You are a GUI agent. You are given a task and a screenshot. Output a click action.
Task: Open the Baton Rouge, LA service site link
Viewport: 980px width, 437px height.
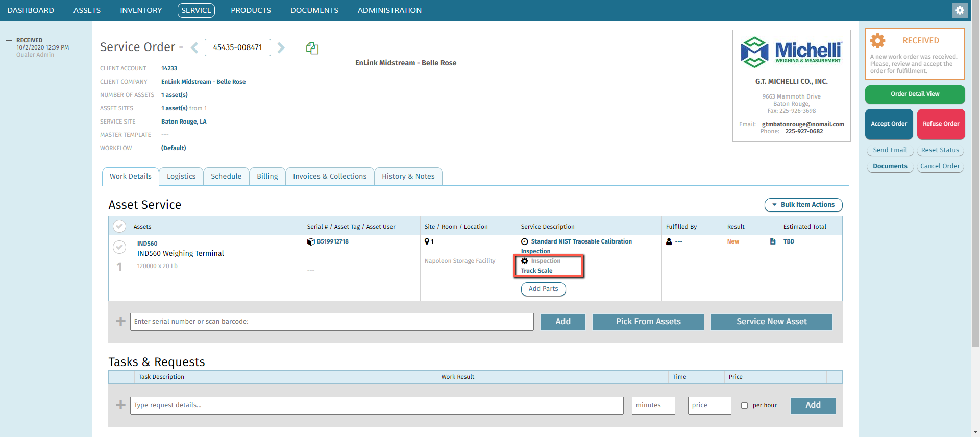click(184, 122)
